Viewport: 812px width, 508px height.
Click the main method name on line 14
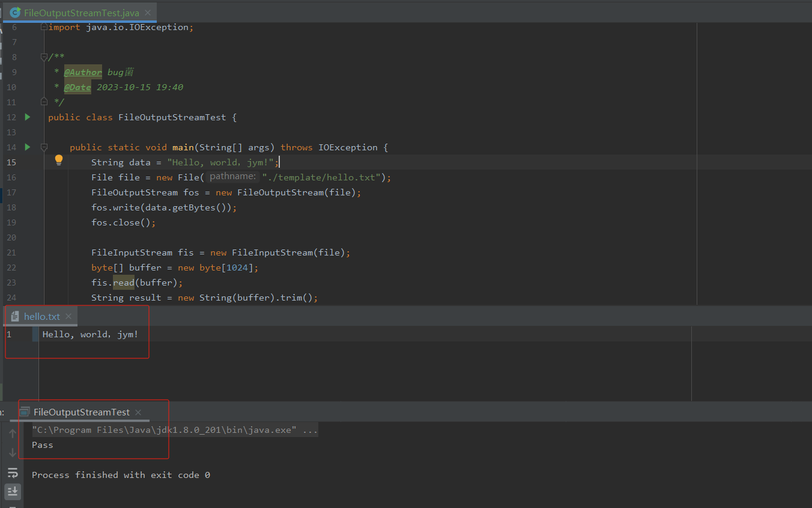[x=183, y=147]
